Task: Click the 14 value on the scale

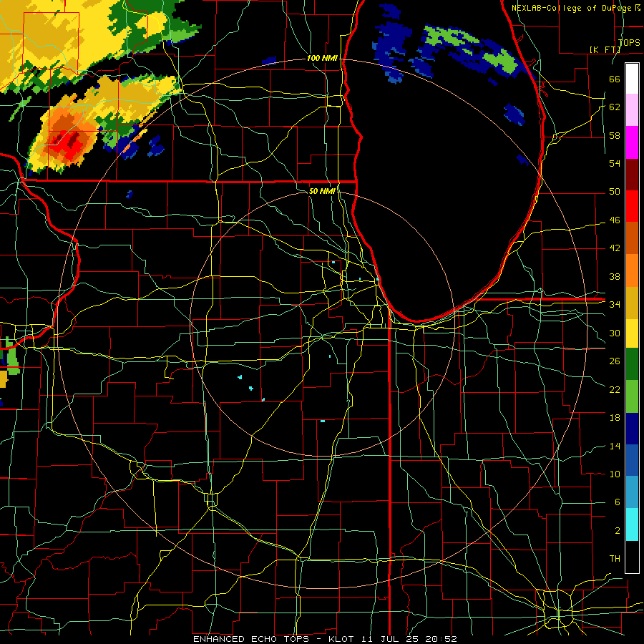Action: click(x=615, y=446)
